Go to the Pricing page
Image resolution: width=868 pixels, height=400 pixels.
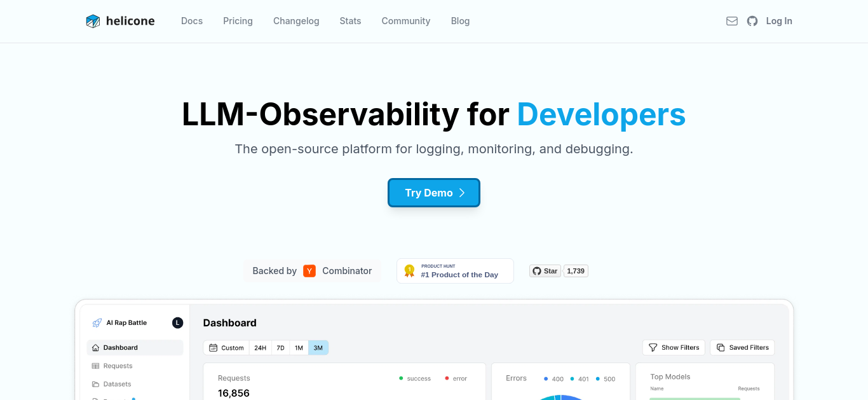pos(238,21)
